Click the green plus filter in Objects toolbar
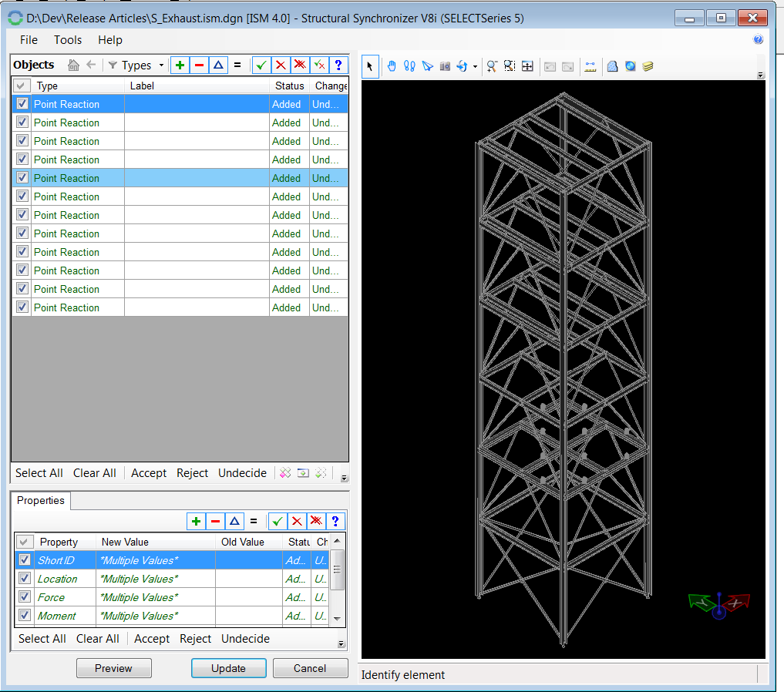This screenshot has width=784, height=692. [180, 66]
